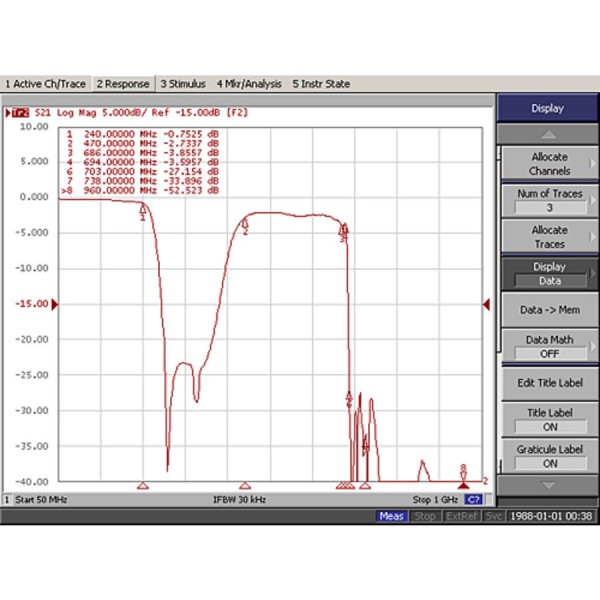This screenshot has height=600, width=600.
Task: Click the C? status bar indicator
Action: click(x=474, y=499)
